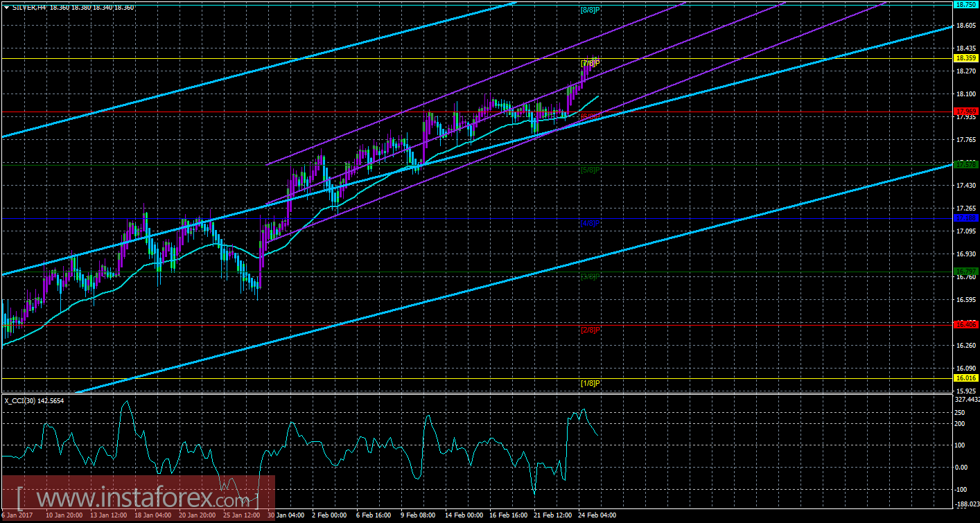980x523 pixels.
Task: Click the 18.435 price axis value
Action: [x=965, y=48]
